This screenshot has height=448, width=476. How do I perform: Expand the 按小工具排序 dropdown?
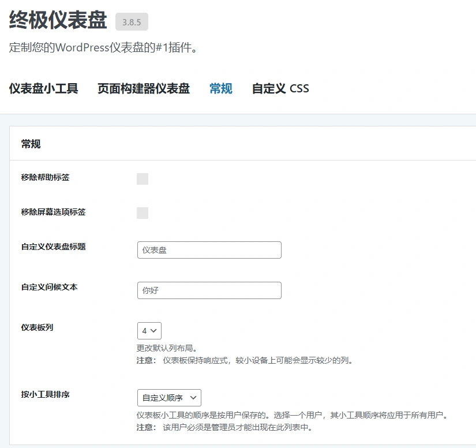(167, 397)
